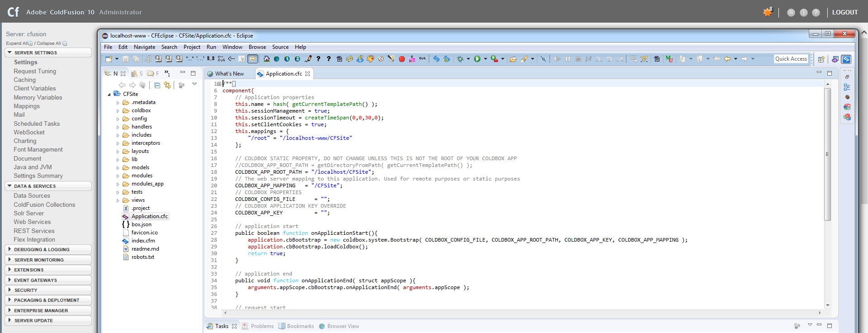
Task: Click the editor vertical scrollbar thumb
Action: pyautogui.click(x=827, y=154)
